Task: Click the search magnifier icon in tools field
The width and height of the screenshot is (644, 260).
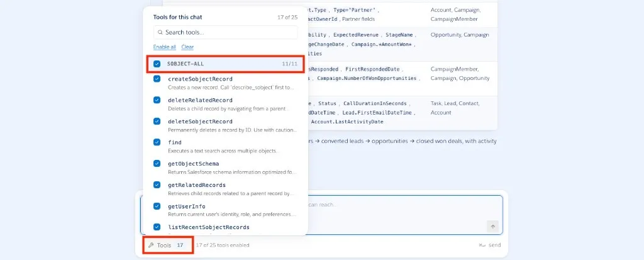Action: coord(160,32)
